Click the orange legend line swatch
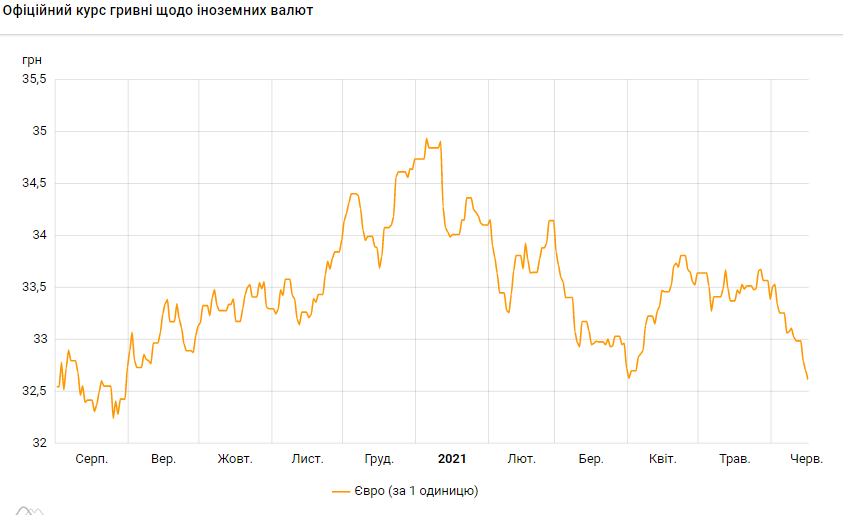The width and height of the screenshot is (843, 515). point(342,491)
